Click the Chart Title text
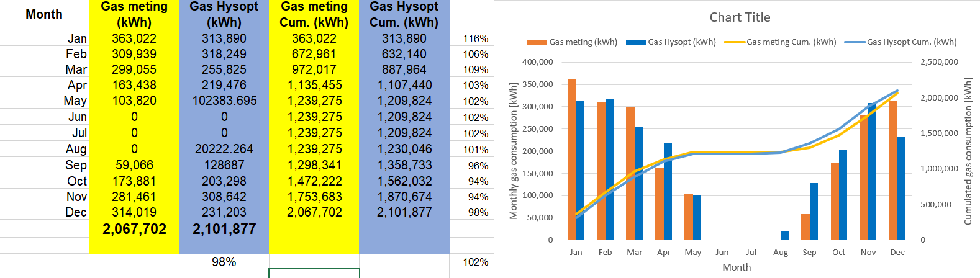 [x=740, y=17]
